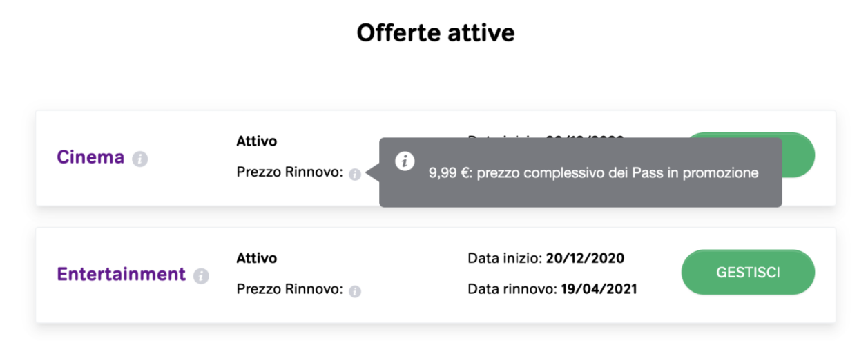Select the Data rinnovo 19/04/2021 text
Viewport: 868px width, 345px height.
[x=552, y=289]
